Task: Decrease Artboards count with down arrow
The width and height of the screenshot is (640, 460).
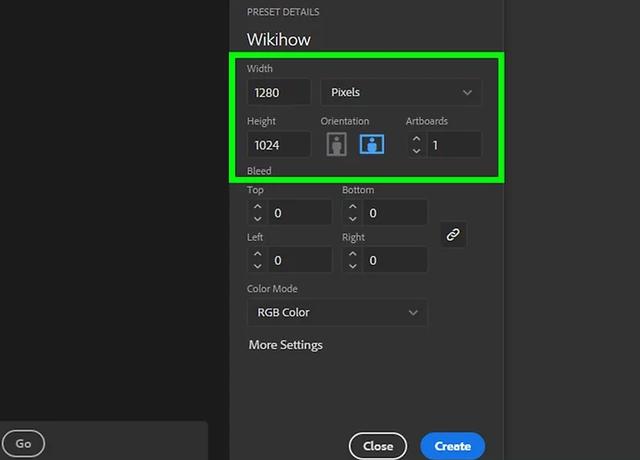Action: tap(416, 151)
